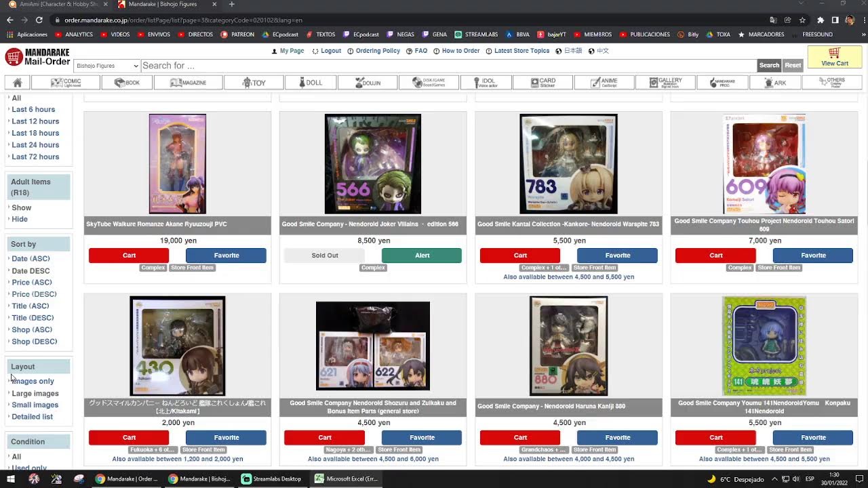Favorite the Shozuru and Zuikaku Nendoroid set
The width and height of the screenshot is (868, 488).
(x=422, y=438)
